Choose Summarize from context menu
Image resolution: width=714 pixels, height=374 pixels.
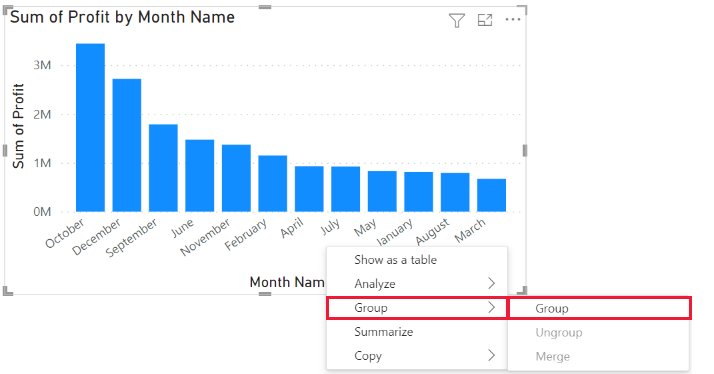pos(417,332)
